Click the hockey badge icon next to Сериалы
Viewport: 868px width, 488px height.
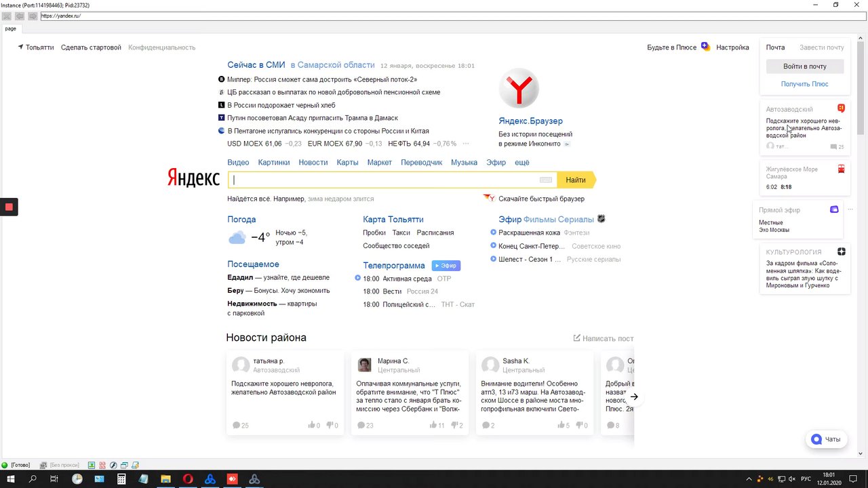click(601, 219)
